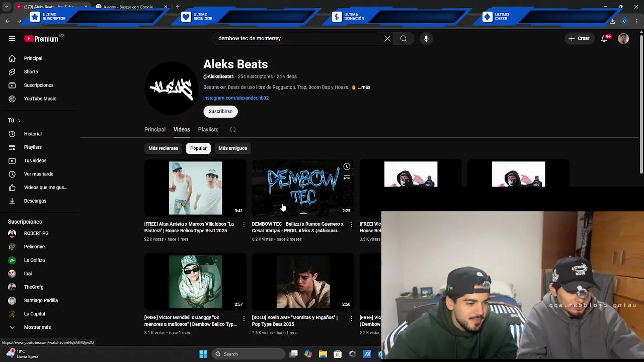The width and height of the screenshot is (644, 362).
Task: Switch to the channel Videos tab
Action: [182, 130]
